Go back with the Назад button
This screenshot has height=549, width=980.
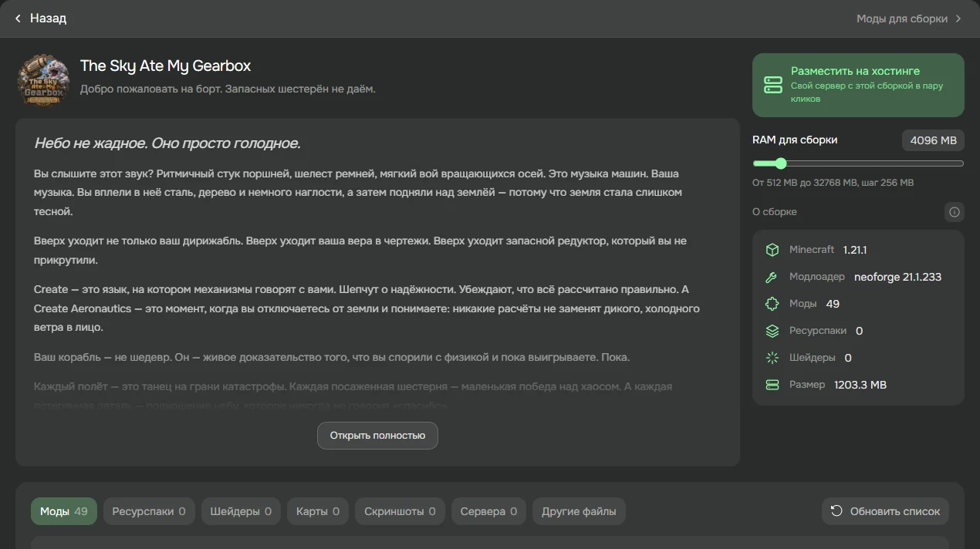click(x=41, y=19)
